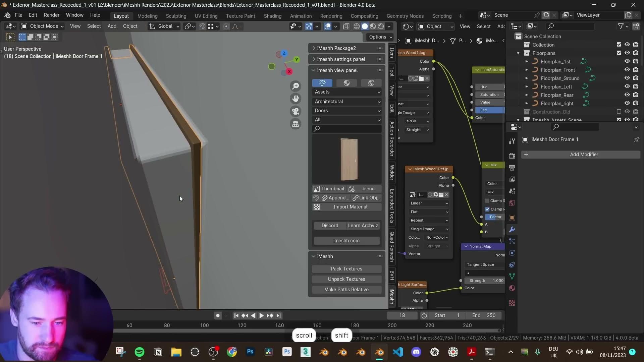Hide Floorplan_1st in viewport
This screenshot has height=362, width=644.
pos(627,61)
